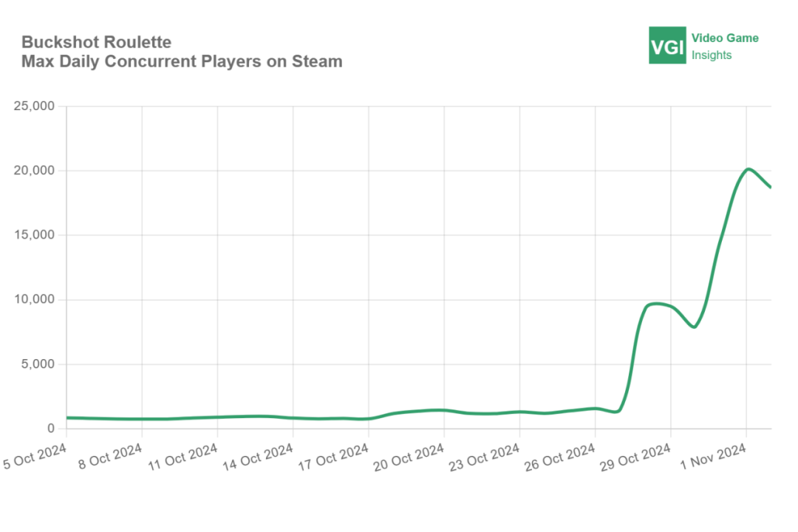The image size is (798, 532).
Task: Select the 1 Nov 2024 date label
Action: (714, 456)
